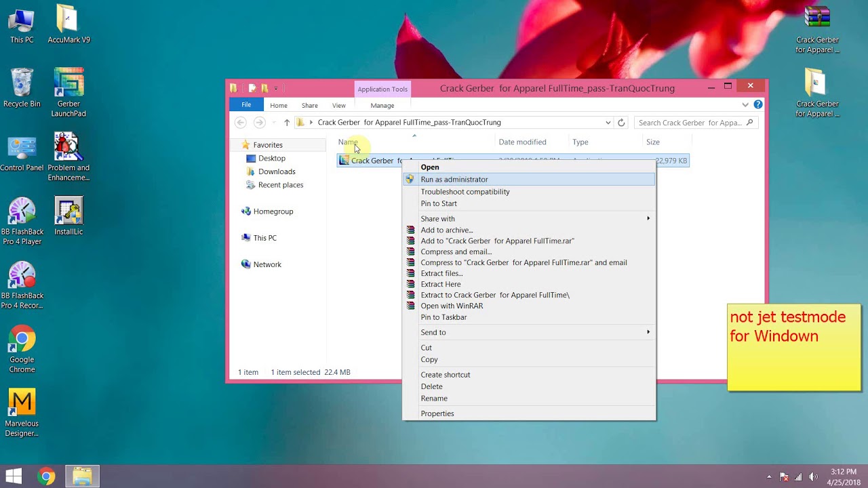Open Crack Gerber folder on desktop right
Image resolution: width=868 pixels, height=488 pixels.
(x=817, y=94)
